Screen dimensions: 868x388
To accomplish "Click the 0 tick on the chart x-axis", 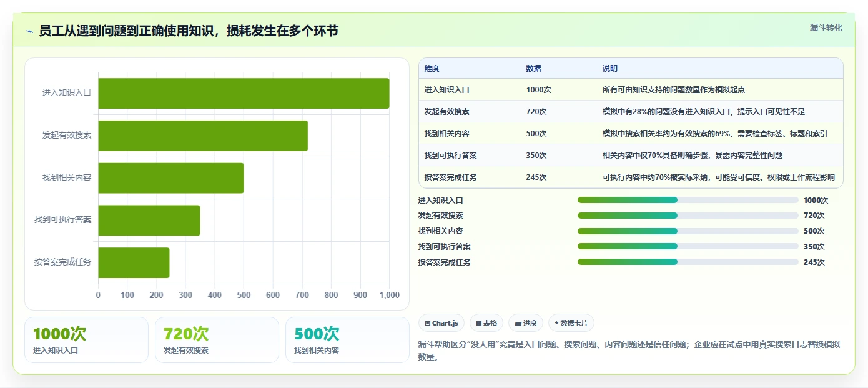I will click(98, 295).
